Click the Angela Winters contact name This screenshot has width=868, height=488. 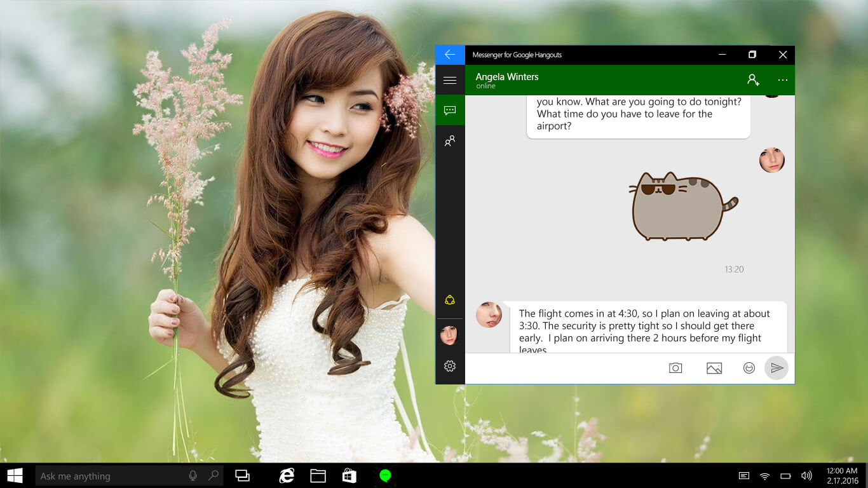click(507, 77)
